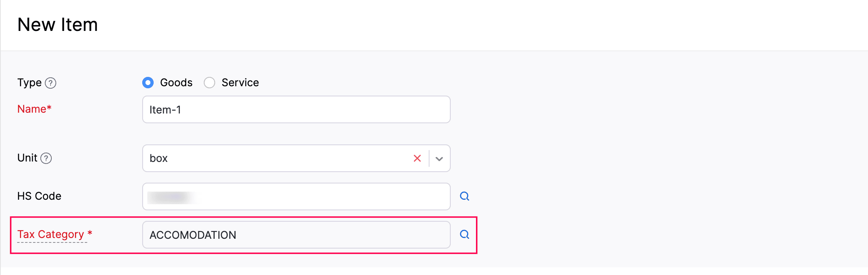Open Tax Category search magnifier

pyautogui.click(x=464, y=235)
